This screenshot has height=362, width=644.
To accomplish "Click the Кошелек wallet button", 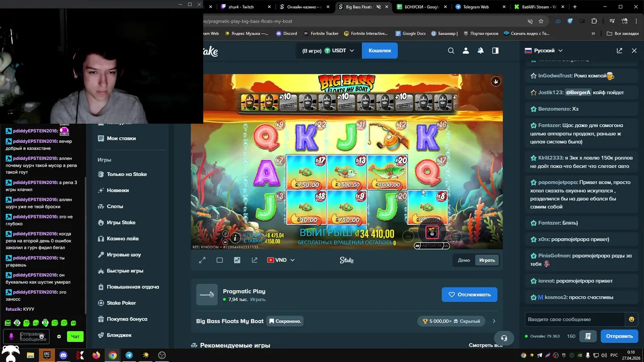I will coord(380,51).
